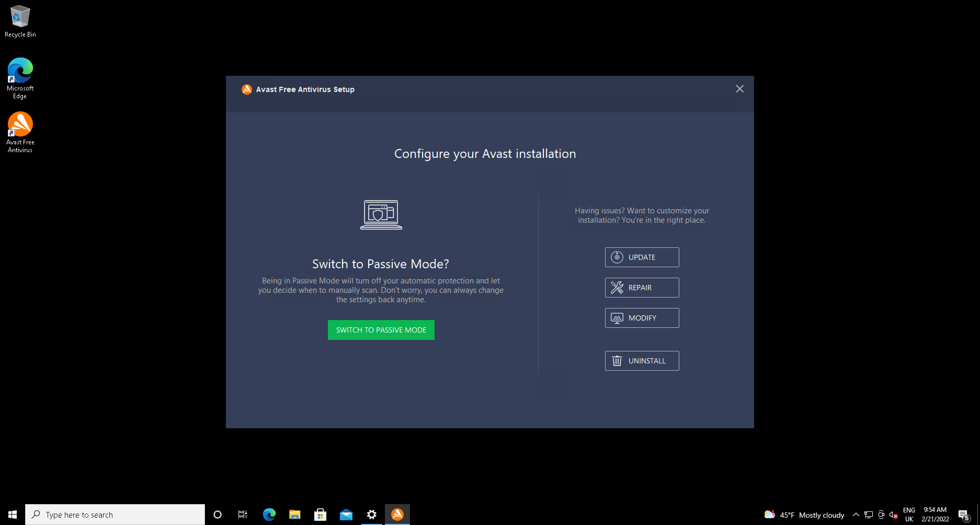Open the Windows Start menu
The height and width of the screenshot is (525, 980).
[13, 515]
